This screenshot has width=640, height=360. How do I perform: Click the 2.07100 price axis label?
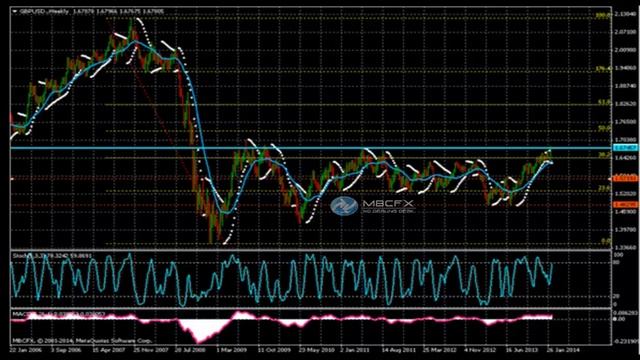625,32
